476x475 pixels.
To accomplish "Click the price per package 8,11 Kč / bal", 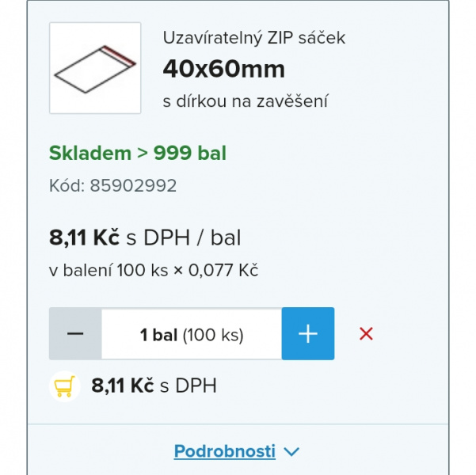I will point(145,237).
